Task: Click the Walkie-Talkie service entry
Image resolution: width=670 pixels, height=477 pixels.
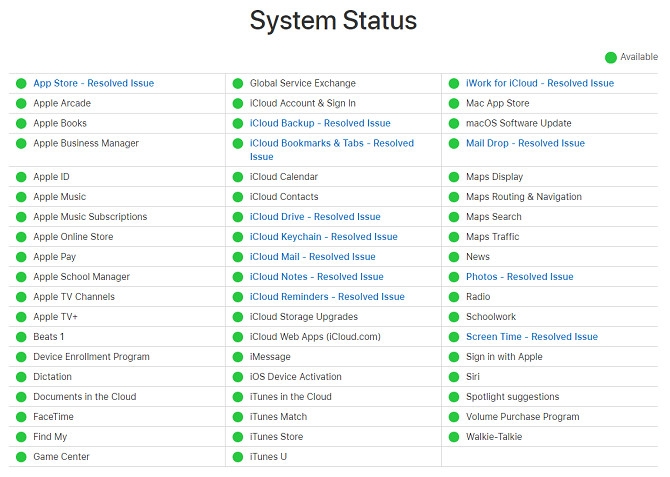Action: point(493,437)
